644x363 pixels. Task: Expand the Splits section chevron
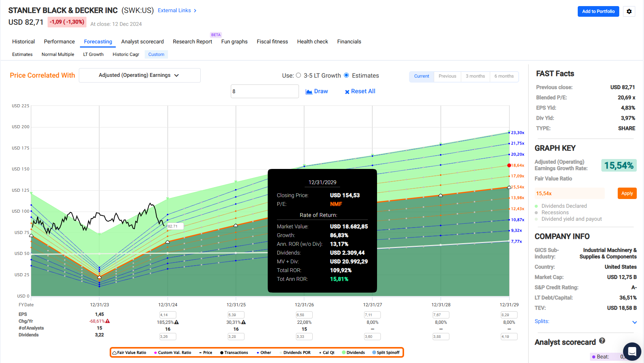click(634, 322)
